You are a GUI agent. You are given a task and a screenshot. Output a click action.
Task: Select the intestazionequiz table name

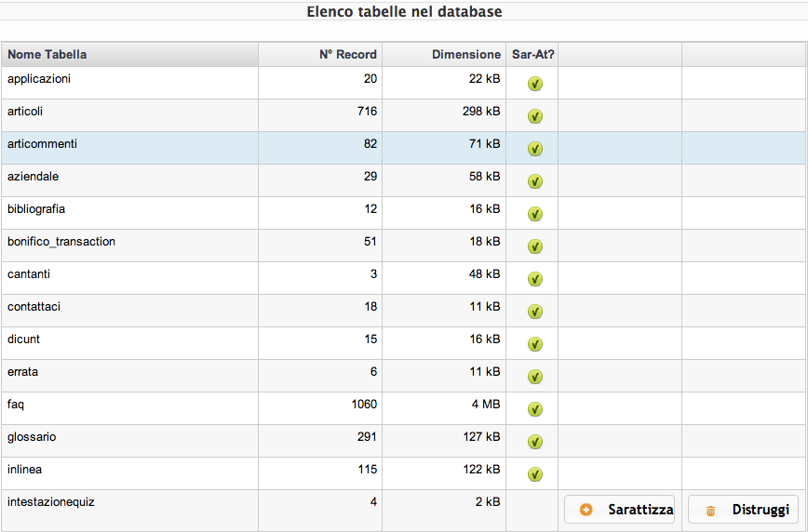point(51,502)
